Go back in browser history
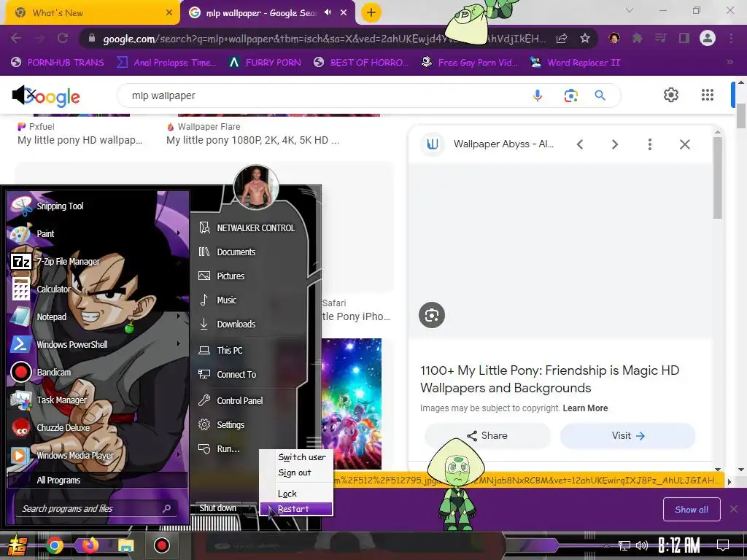This screenshot has height=560, width=747. pyautogui.click(x=16, y=38)
